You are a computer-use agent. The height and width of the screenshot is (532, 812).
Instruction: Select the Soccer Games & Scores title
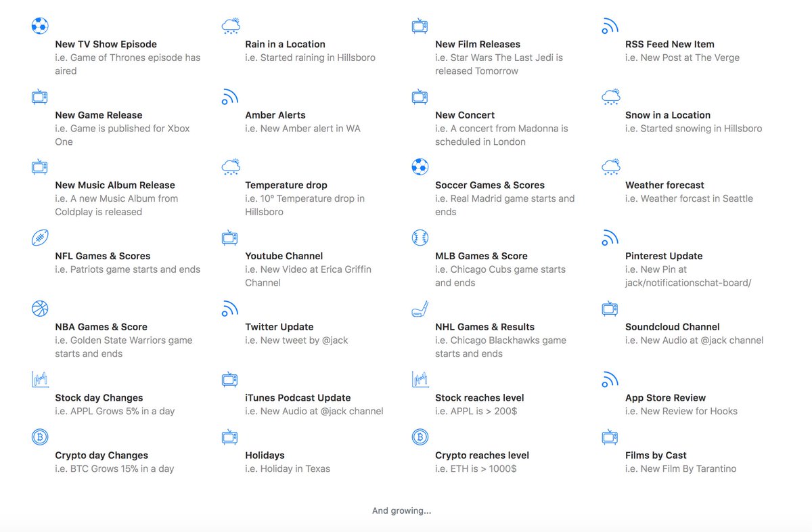(490, 185)
